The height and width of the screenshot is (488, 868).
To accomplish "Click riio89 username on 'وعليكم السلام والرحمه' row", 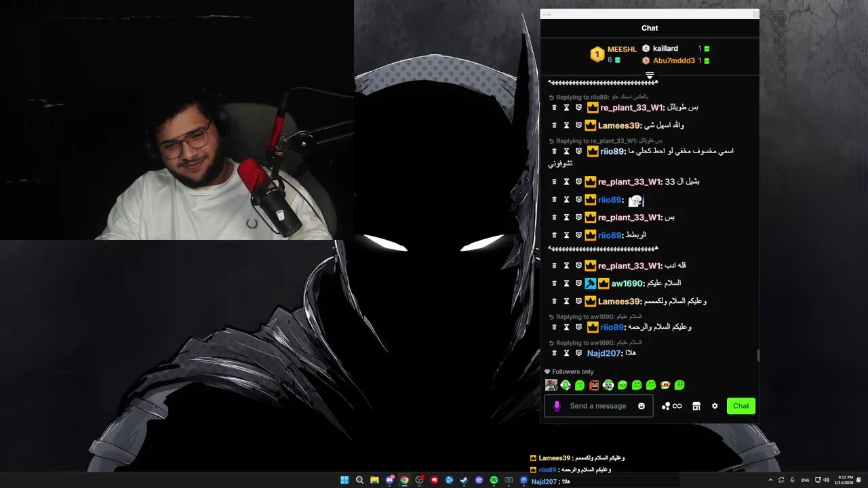I will tap(612, 327).
